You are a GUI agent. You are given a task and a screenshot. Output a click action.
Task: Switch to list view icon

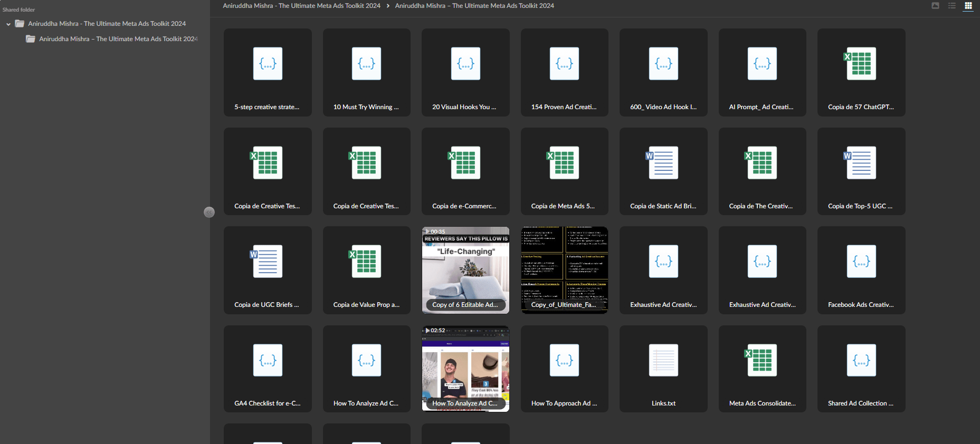(x=952, y=6)
